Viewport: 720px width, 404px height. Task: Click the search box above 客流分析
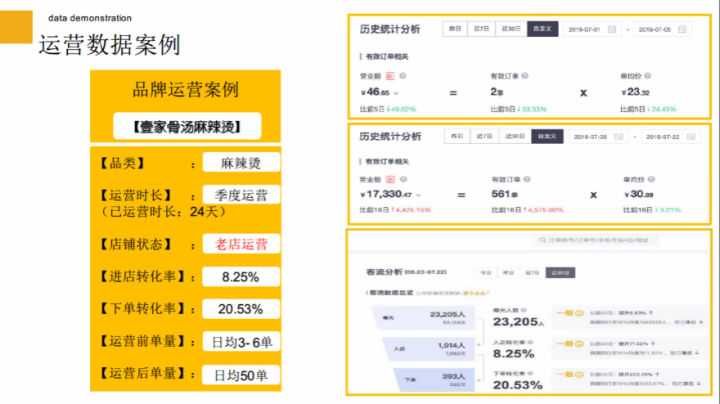tap(596, 240)
